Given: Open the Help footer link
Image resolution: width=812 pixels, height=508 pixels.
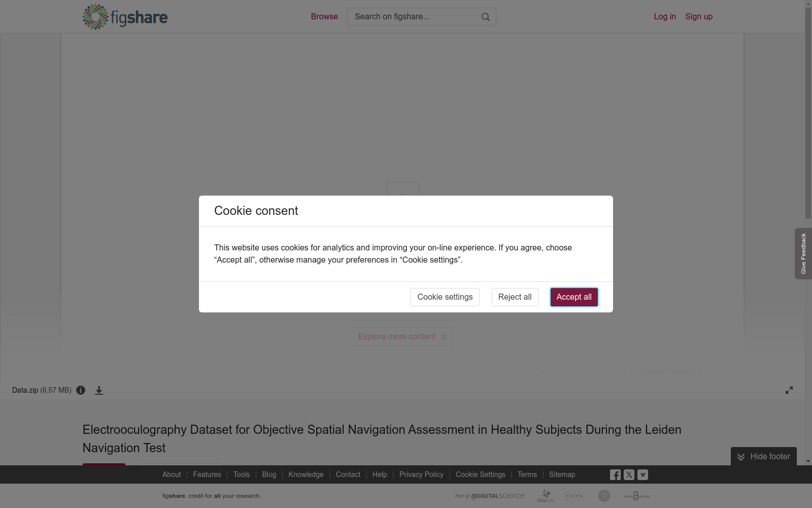Looking at the screenshot, I should [x=380, y=474].
